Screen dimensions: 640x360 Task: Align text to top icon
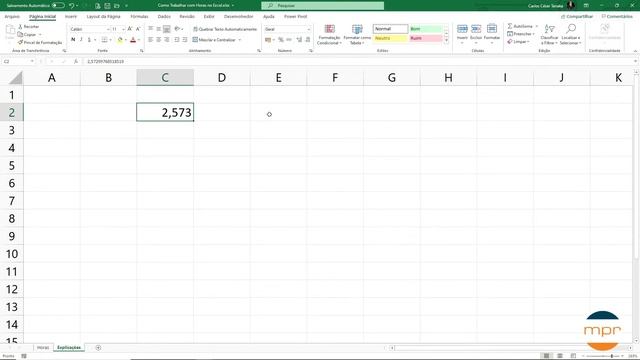click(x=151, y=29)
